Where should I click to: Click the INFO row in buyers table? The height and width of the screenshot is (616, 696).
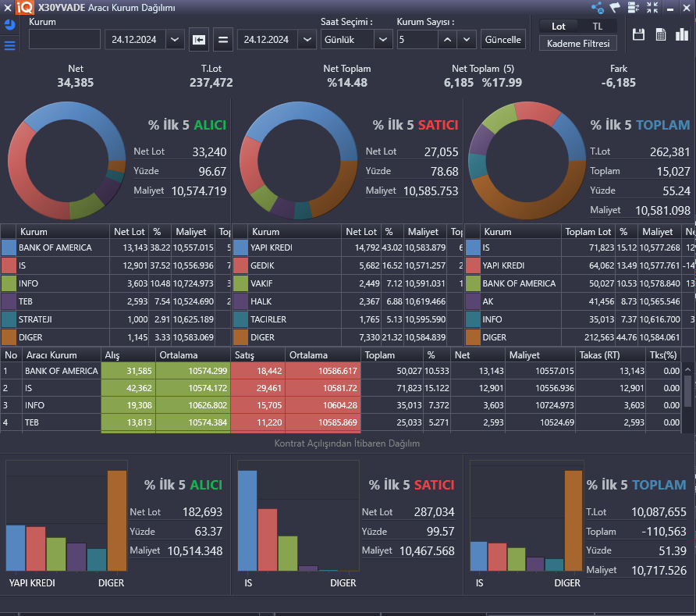tap(115, 283)
